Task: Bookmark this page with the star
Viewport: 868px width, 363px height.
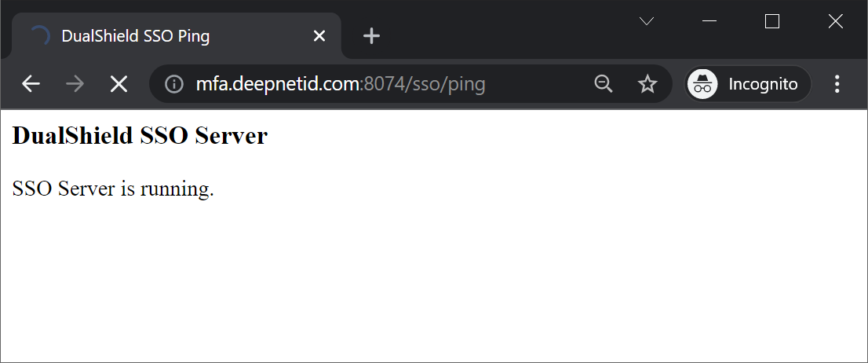Action: click(647, 84)
